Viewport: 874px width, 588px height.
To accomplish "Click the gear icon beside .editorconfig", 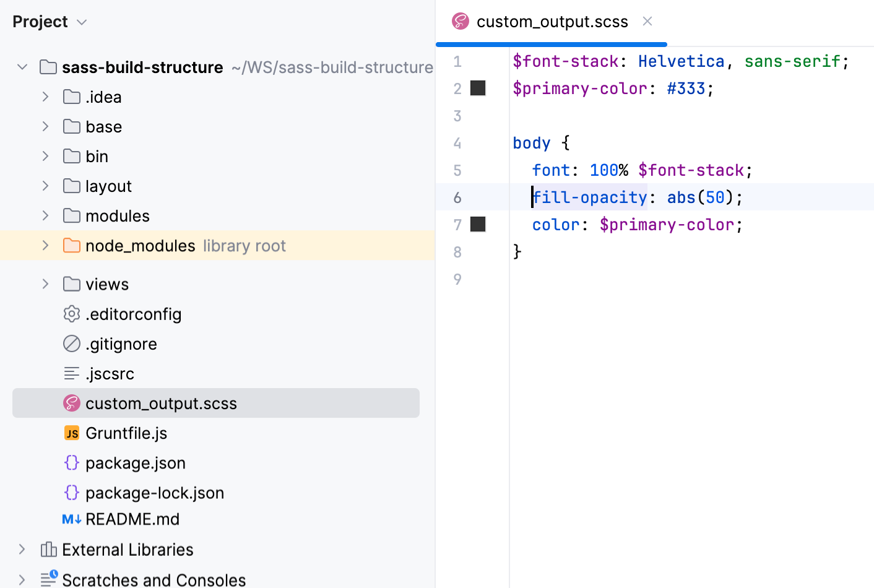I will [71, 314].
